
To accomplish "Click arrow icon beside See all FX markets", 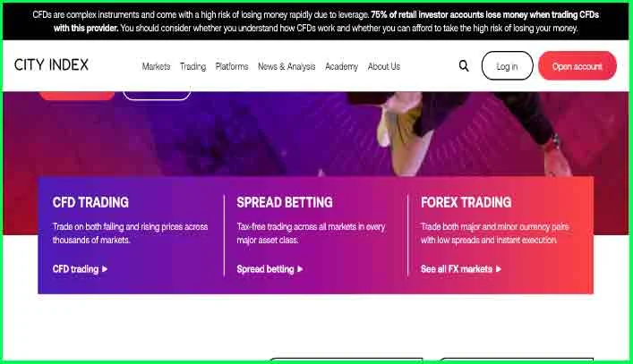I will [499, 269].
